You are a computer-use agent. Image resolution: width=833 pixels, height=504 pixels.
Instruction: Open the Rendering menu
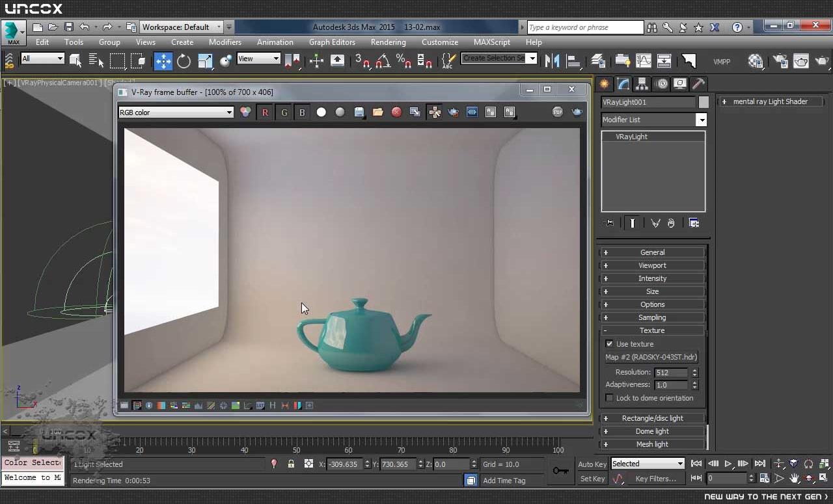(389, 42)
